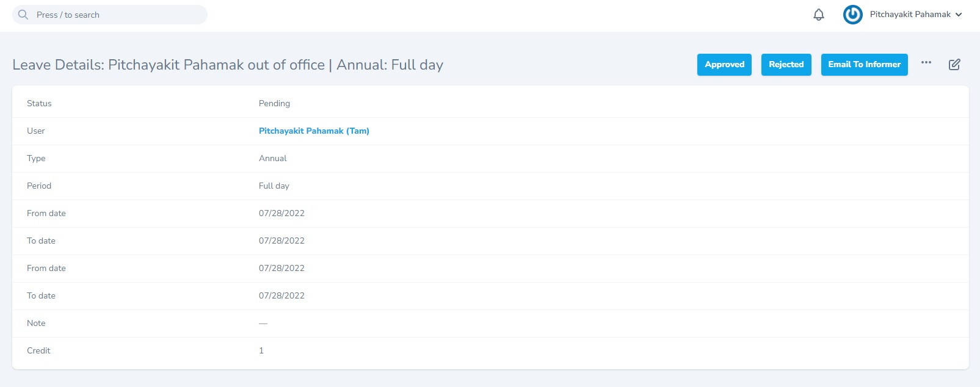
Task: Click the search magnifier icon
Action: point(23,15)
